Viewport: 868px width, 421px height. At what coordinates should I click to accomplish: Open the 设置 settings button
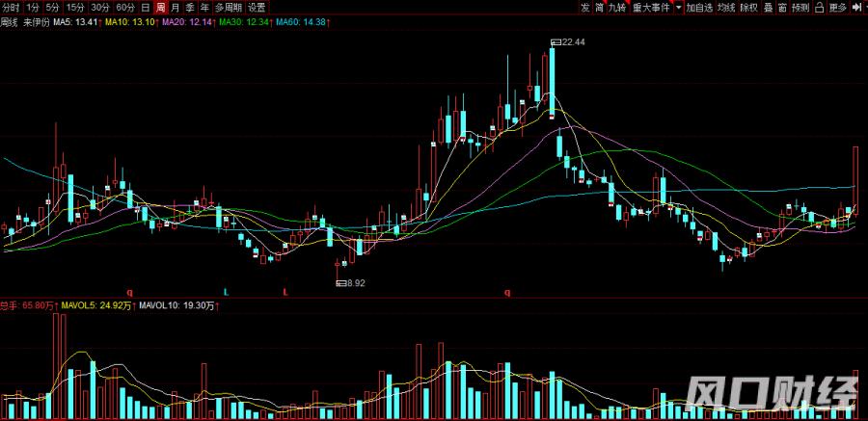pyautogui.click(x=257, y=8)
